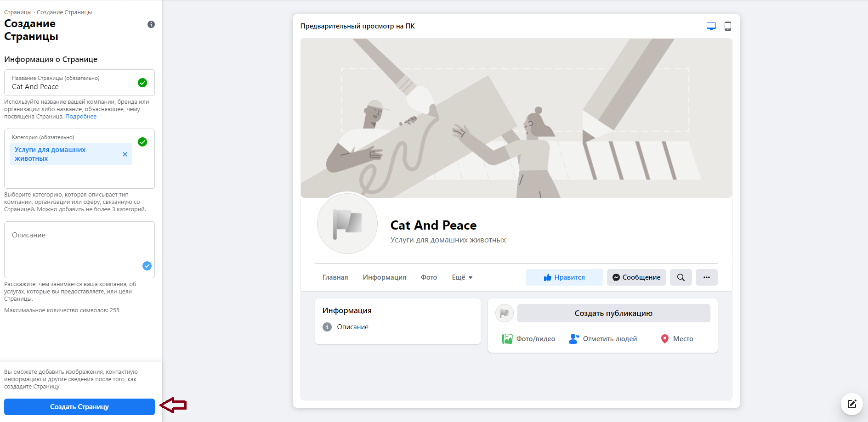
Task: Switch to the Фото tab
Action: click(x=429, y=277)
